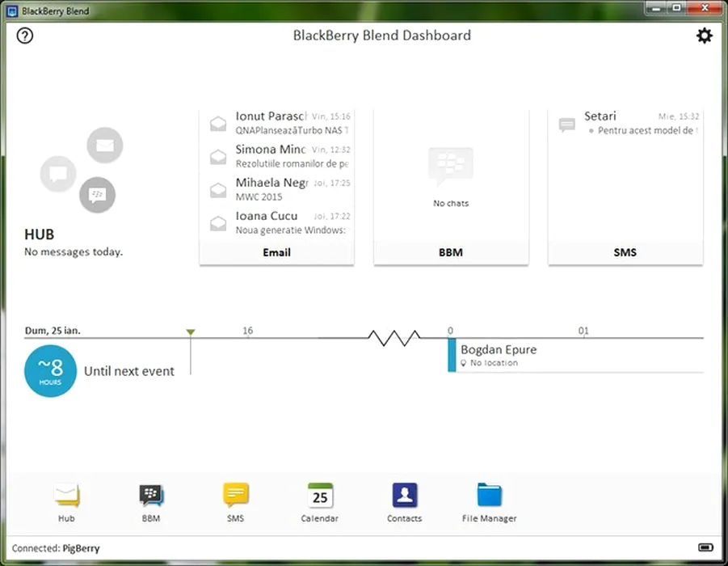The image size is (728, 566).
Task: Close the BlackBerry Blend window
Action: (x=705, y=8)
